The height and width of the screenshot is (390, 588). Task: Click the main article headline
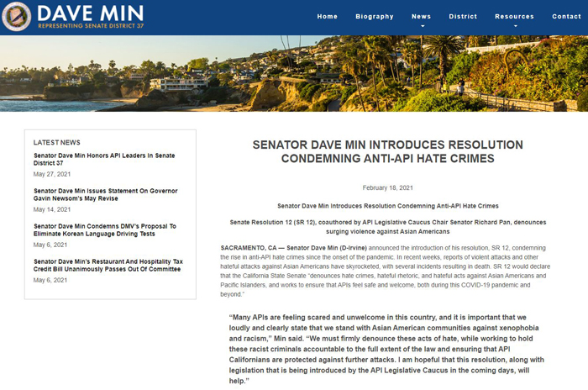pos(388,151)
